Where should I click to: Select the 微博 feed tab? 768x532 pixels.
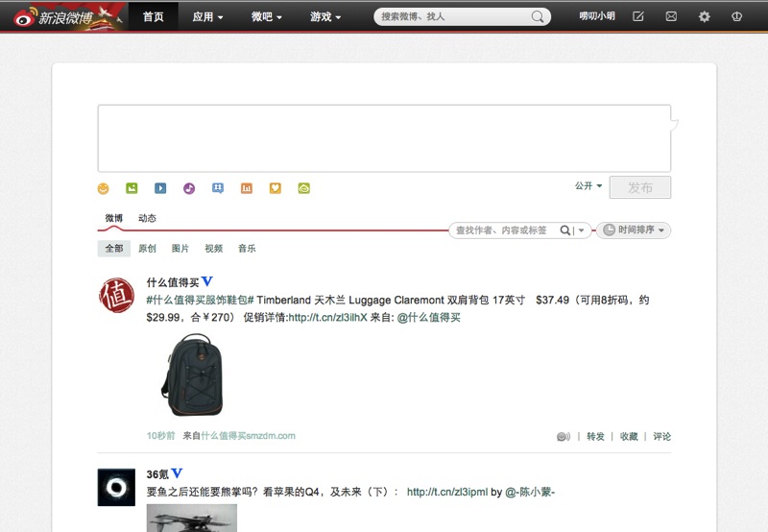(113, 218)
